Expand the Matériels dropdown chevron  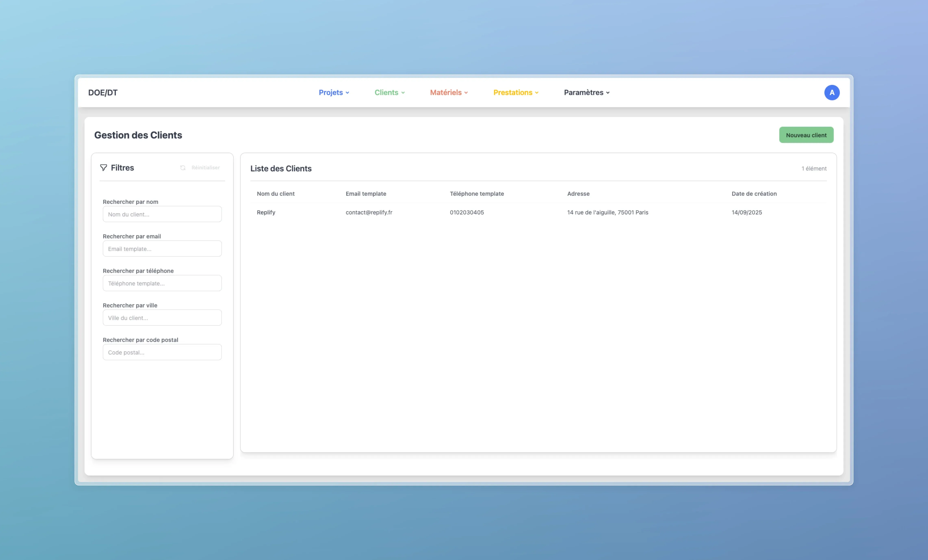point(466,93)
